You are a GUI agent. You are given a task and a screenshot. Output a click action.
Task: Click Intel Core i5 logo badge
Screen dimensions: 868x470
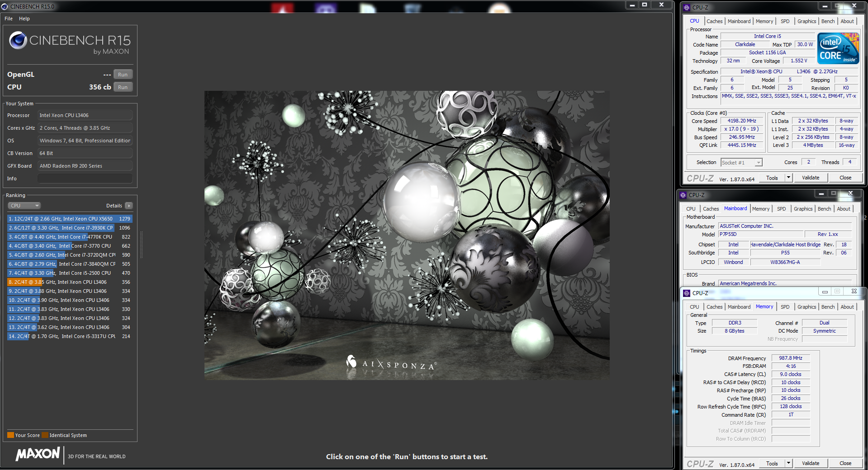[838, 48]
